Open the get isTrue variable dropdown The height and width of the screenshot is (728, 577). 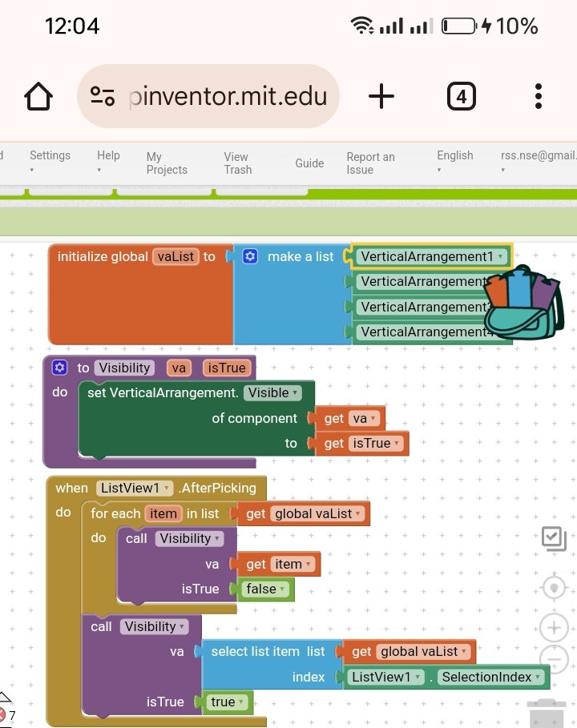[x=375, y=444]
